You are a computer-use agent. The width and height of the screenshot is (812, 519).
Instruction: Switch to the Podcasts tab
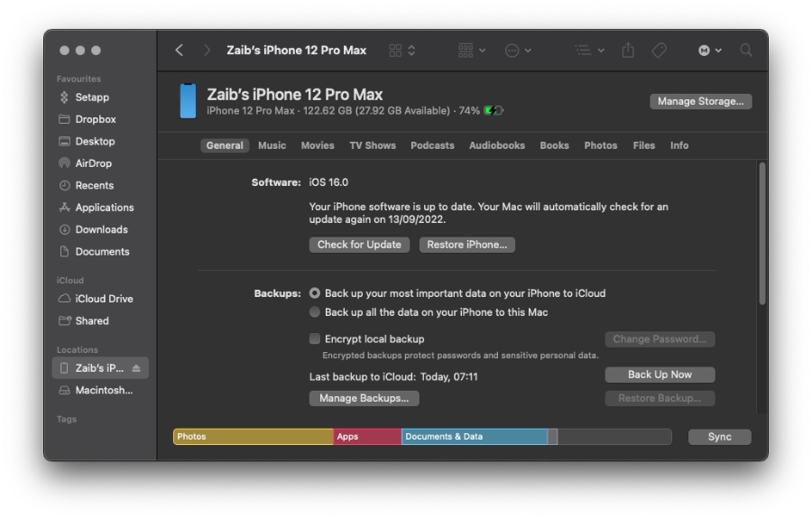[x=432, y=145]
